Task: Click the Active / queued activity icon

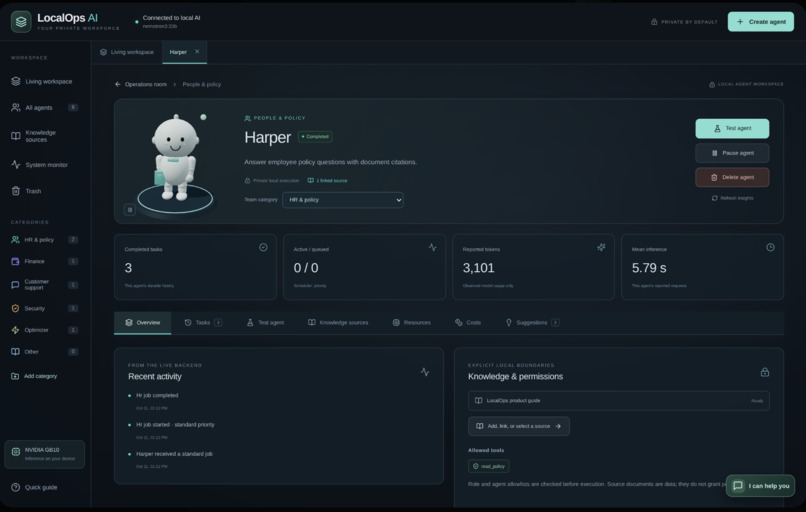Action: [432, 247]
